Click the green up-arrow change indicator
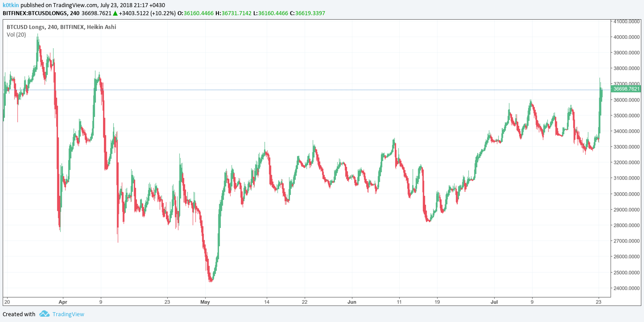This screenshot has height=322, width=644. [115, 13]
